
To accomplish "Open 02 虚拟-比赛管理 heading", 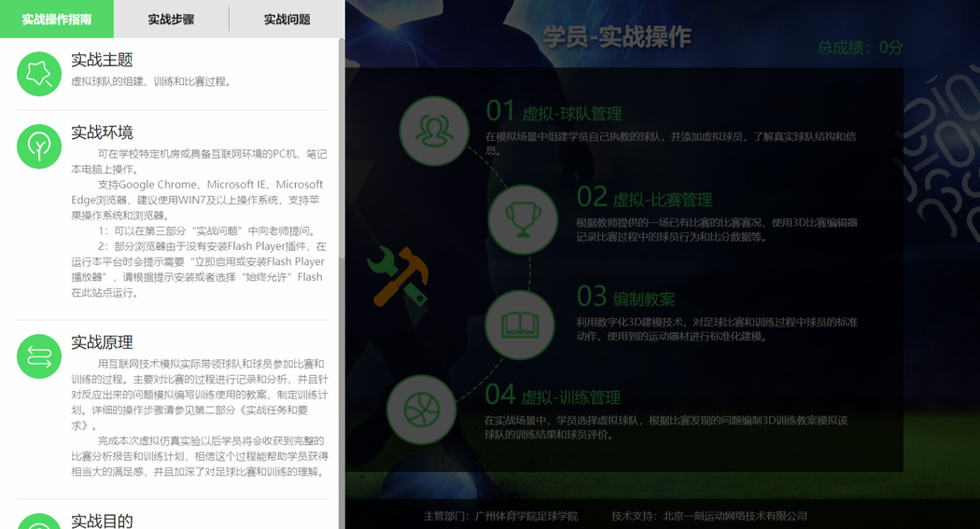I will [644, 198].
